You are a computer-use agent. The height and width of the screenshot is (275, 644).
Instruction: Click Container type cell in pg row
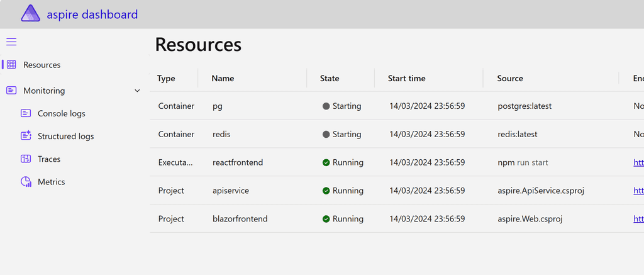(176, 106)
